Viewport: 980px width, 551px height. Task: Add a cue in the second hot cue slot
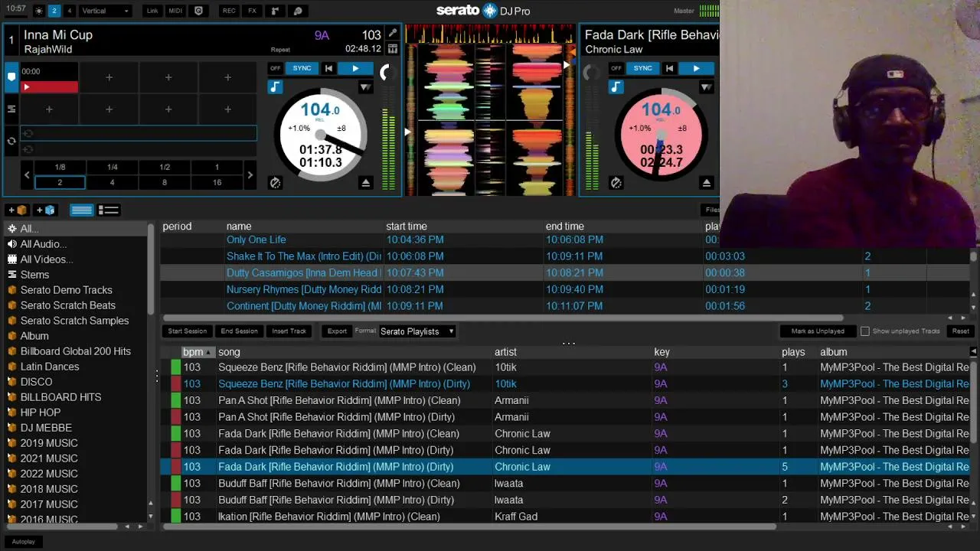click(109, 77)
